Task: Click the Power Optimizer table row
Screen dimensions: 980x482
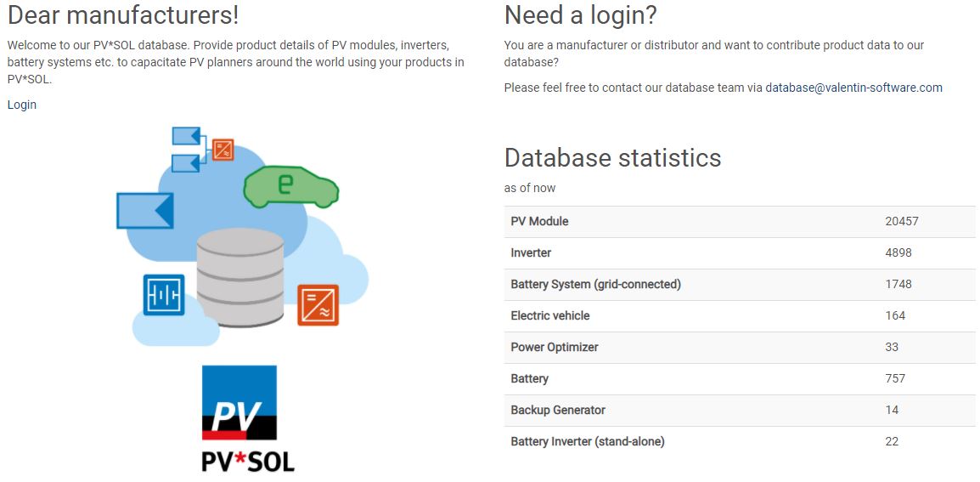Action: [739, 347]
